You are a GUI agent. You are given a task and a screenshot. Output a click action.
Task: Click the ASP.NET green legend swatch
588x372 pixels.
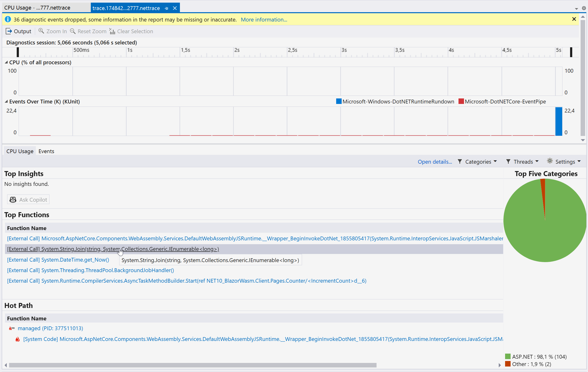[x=508, y=356]
